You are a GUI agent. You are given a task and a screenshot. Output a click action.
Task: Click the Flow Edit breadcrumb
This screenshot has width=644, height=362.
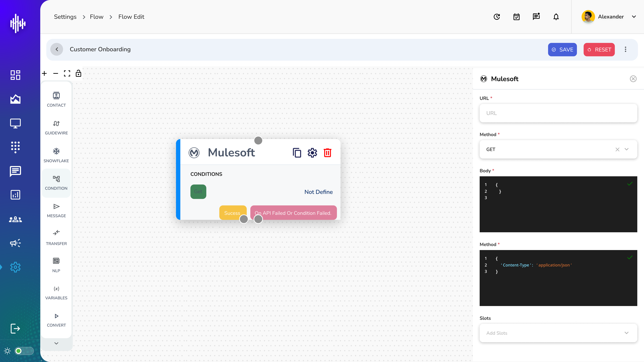pyautogui.click(x=131, y=17)
